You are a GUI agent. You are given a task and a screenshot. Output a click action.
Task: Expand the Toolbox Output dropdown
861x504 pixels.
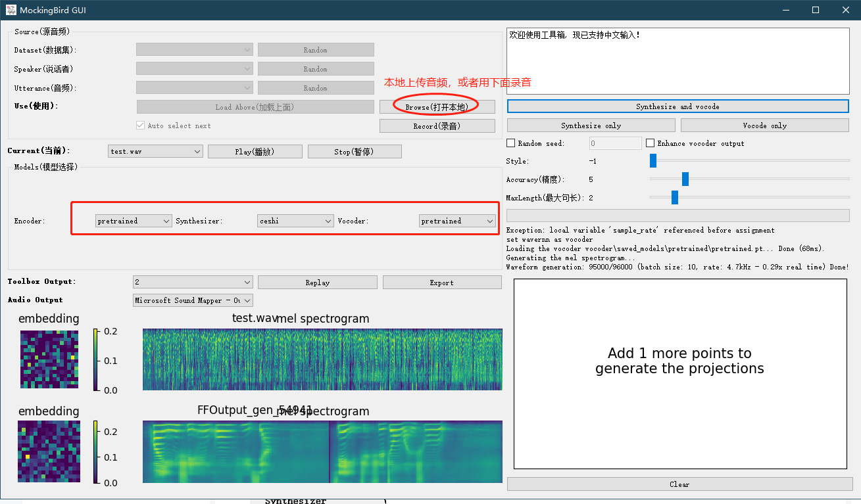point(193,283)
